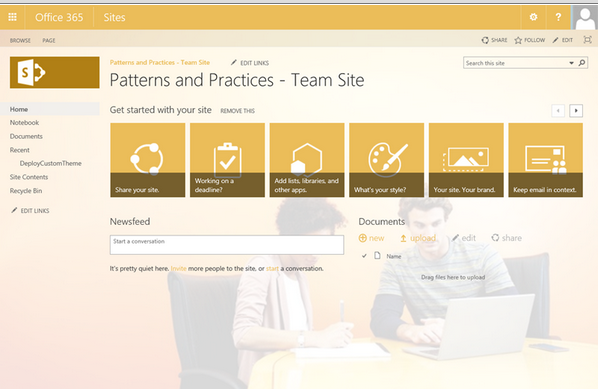Open the BROWSE ribbon tab
598x389 pixels.
tap(20, 40)
